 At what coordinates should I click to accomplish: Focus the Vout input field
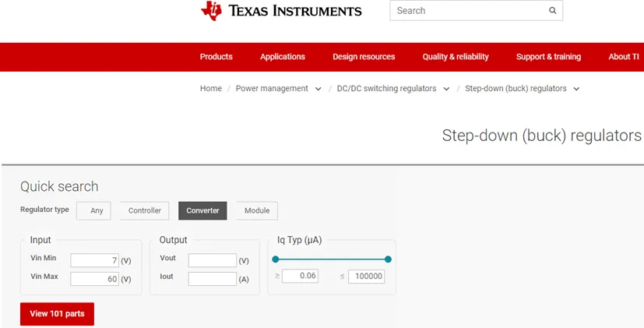[x=213, y=260]
